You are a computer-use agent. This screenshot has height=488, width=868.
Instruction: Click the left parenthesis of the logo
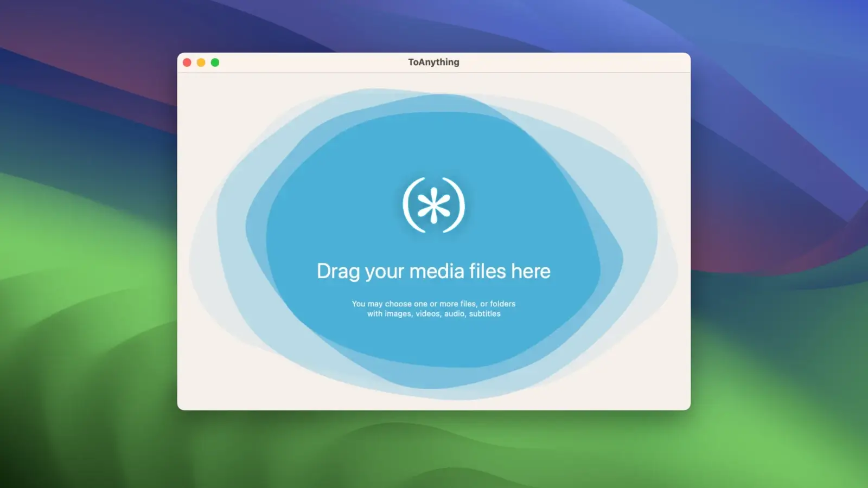pyautogui.click(x=409, y=205)
